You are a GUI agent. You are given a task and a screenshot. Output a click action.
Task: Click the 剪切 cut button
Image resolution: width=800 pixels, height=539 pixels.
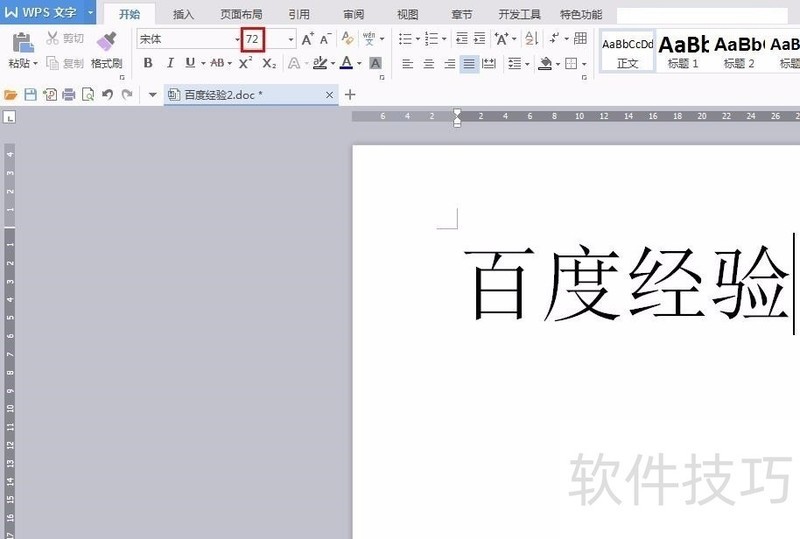pos(66,39)
